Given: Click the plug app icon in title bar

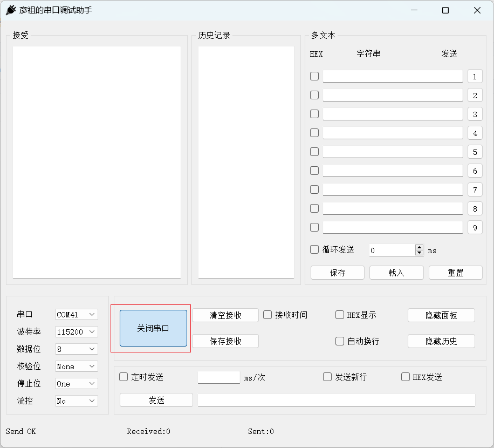Looking at the screenshot, I should (11, 10).
